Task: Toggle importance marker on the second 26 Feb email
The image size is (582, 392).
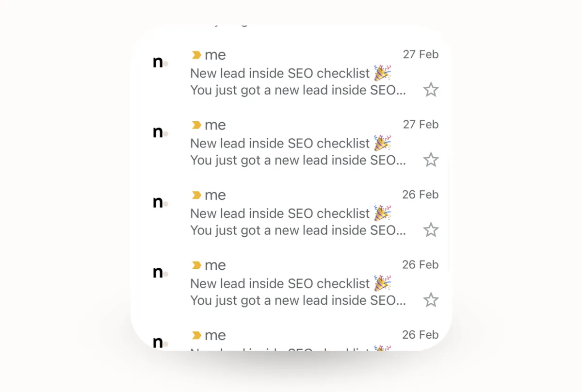Action: 196,265
